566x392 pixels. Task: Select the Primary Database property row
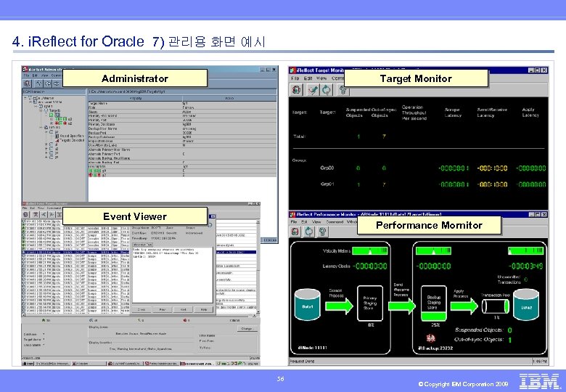point(182,124)
